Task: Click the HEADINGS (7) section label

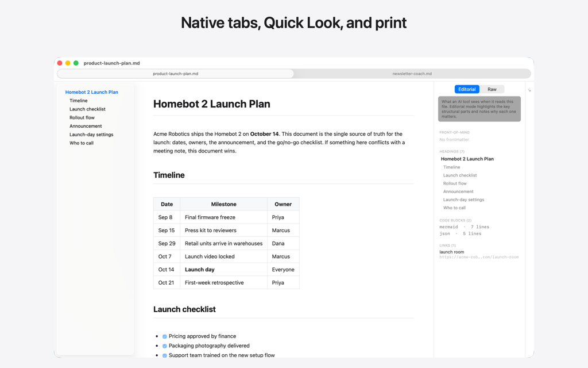Action: point(452,152)
